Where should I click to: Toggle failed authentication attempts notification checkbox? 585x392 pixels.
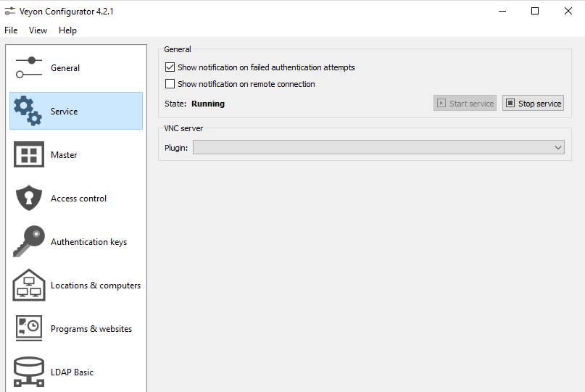click(170, 67)
